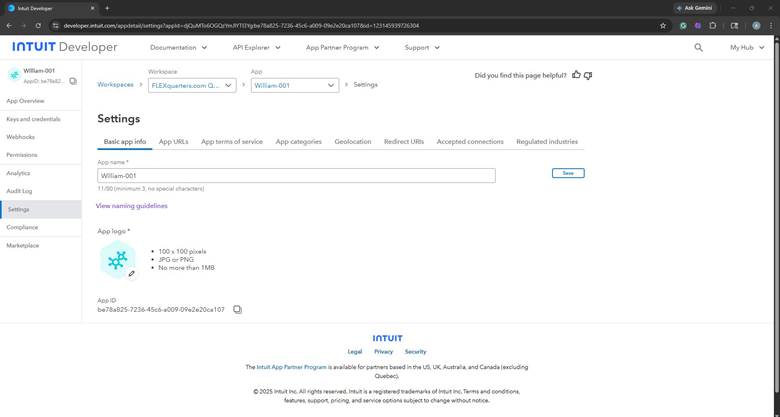Click the thumbs down feedback icon
The height and width of the screenshot is (417, 780).
point(588,75)
